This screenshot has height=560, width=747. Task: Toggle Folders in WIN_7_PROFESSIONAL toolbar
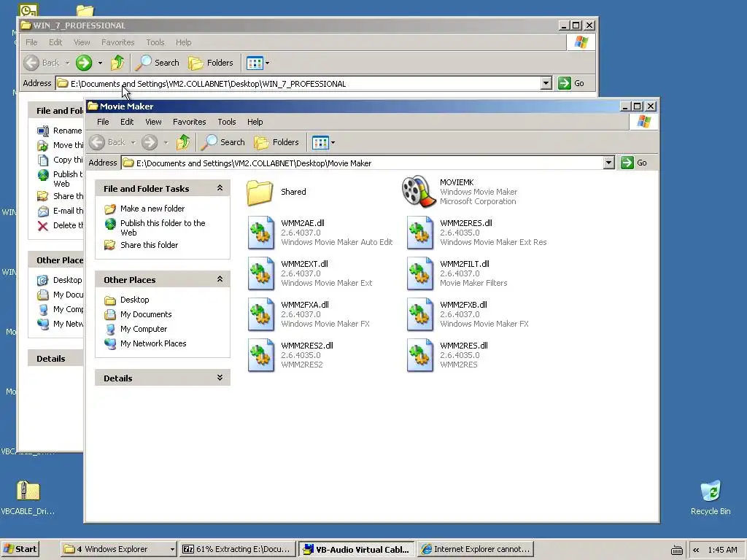tap(211, 63)
